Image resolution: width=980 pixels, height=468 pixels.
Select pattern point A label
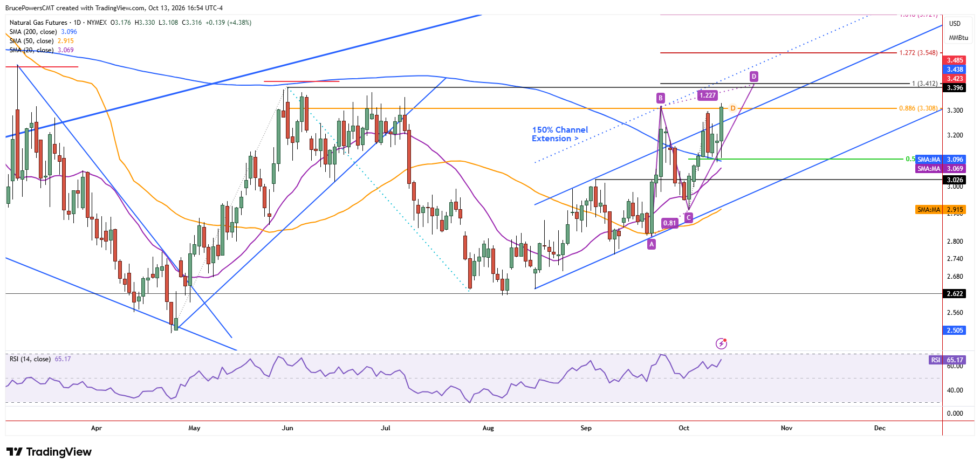pyautogui.click(x=652, y=244)
